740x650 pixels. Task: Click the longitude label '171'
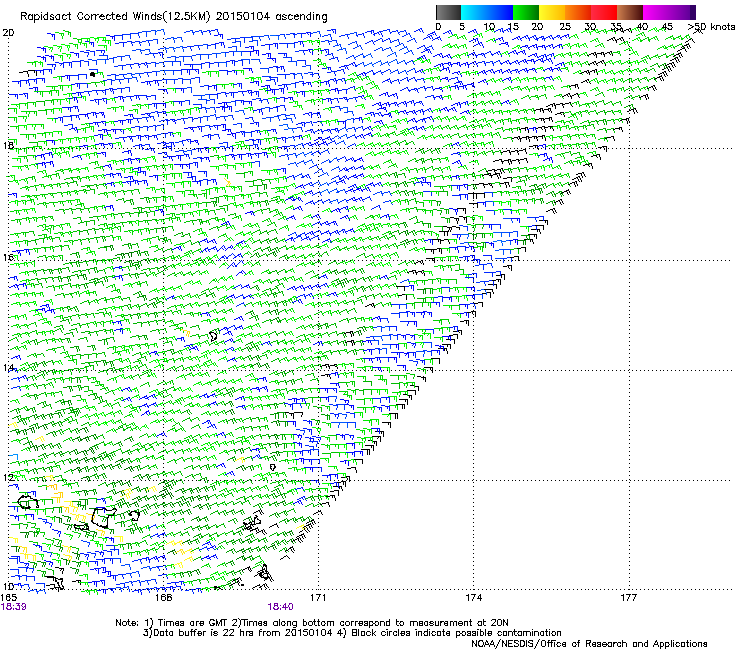pos(318,598)
